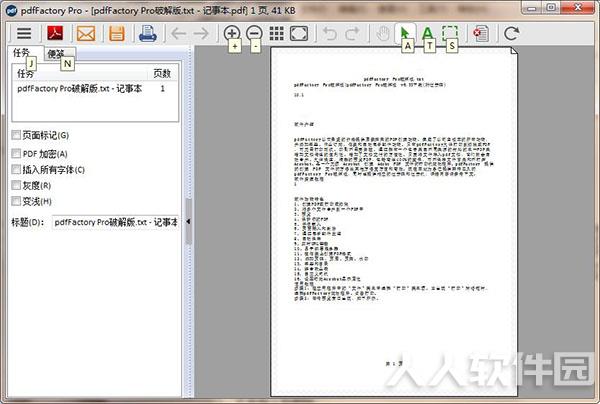Collapse the left panel with splitter arrow

tap(188, 222)
